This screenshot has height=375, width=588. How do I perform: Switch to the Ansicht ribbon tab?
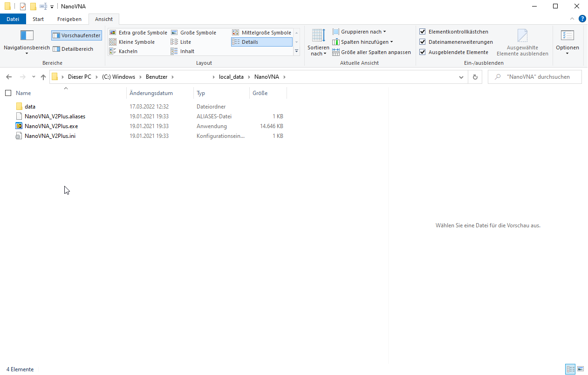(104, 19)
